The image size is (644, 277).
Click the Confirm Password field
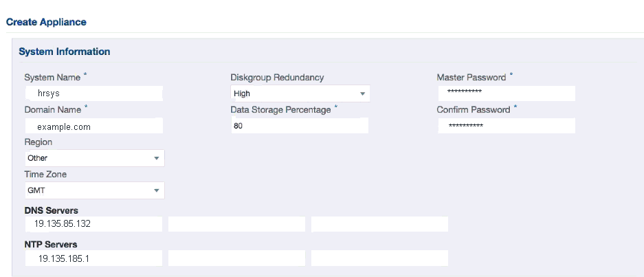tap(506, 126)
